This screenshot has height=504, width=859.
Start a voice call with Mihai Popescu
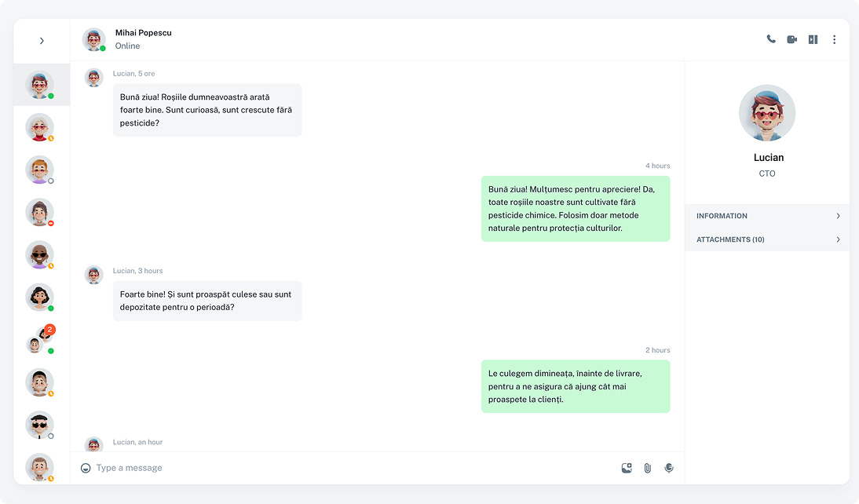tap(770, 38)
